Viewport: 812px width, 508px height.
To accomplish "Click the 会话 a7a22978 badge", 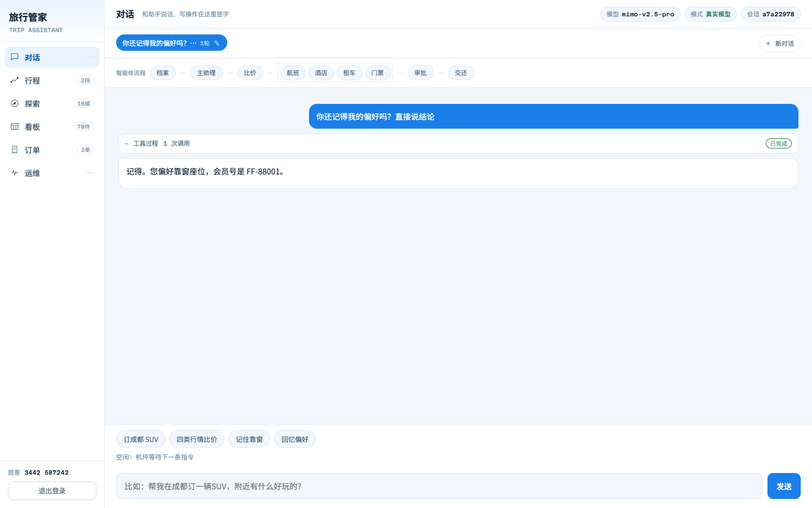I will [x=771, y=14].
